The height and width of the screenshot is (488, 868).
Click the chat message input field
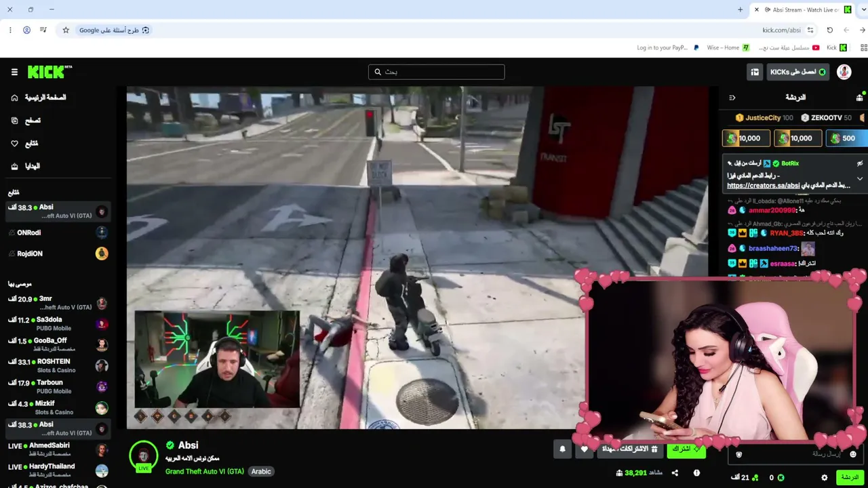(795, 454)
